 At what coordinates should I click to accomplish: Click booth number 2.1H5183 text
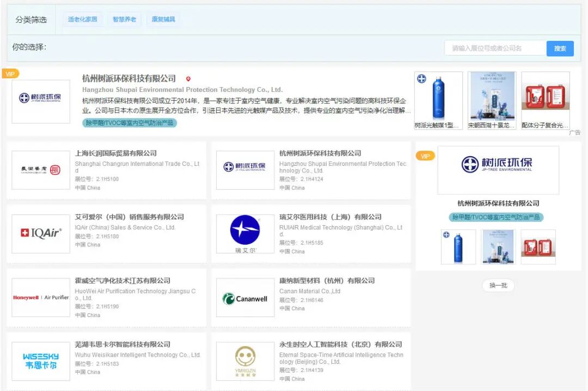click(x=108, y=364)
